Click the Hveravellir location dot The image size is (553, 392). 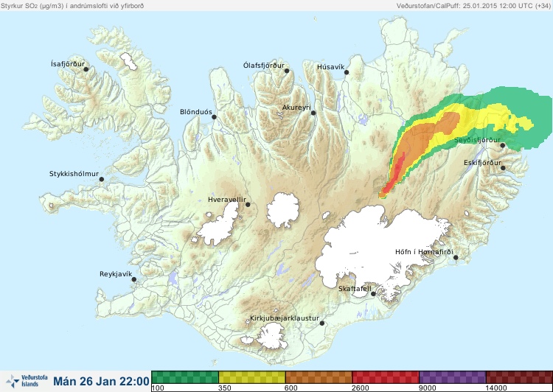(x=248, y=204)
